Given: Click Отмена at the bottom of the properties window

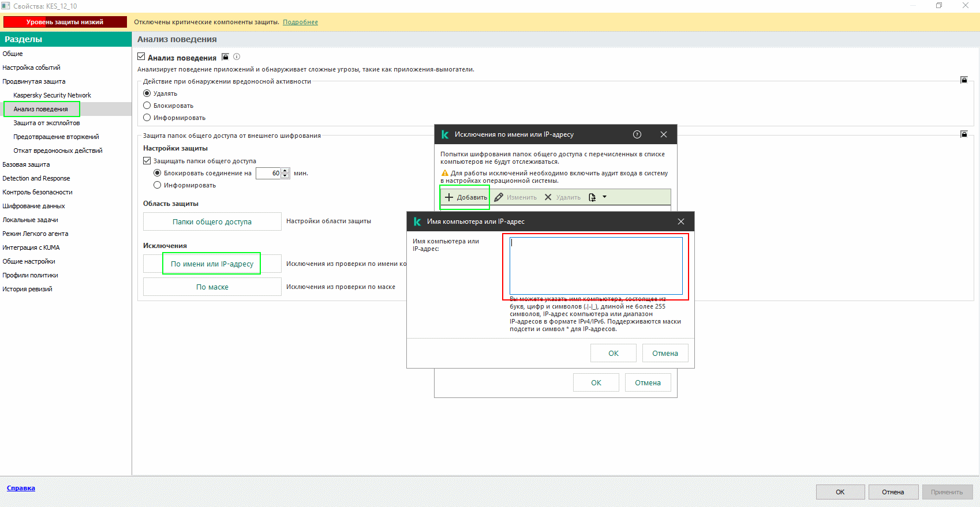Looking at the screenshot, I should [x=893, y=492].
